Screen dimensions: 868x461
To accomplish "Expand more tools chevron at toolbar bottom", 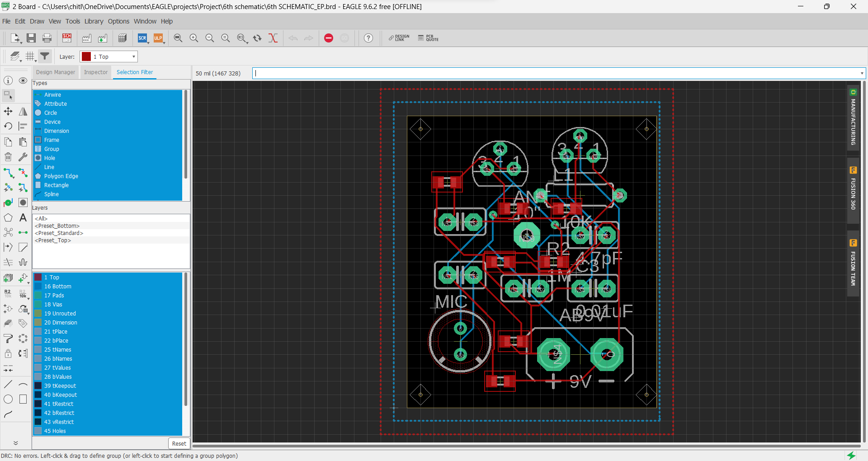I will [15, 443].
